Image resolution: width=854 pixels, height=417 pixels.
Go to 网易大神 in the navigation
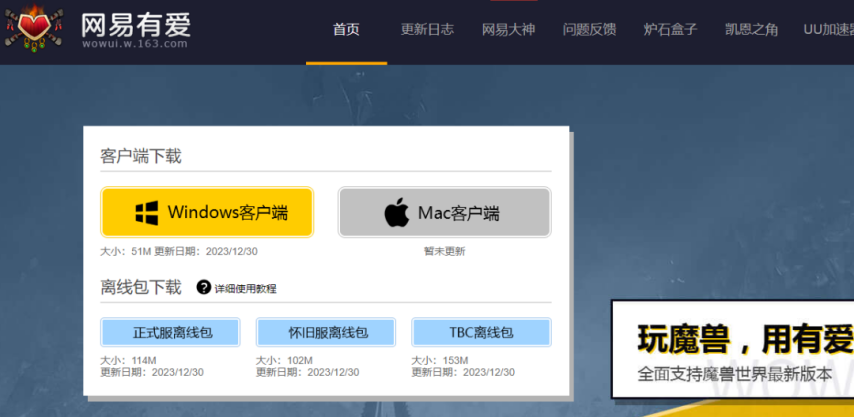[x=508, y=29]
